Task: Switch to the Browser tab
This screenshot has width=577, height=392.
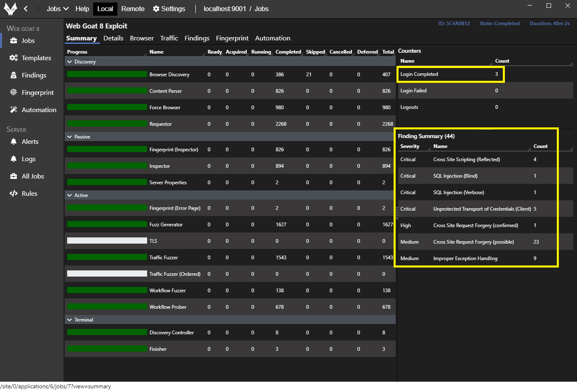Action: pyautogui.click(x=142, y=38)
